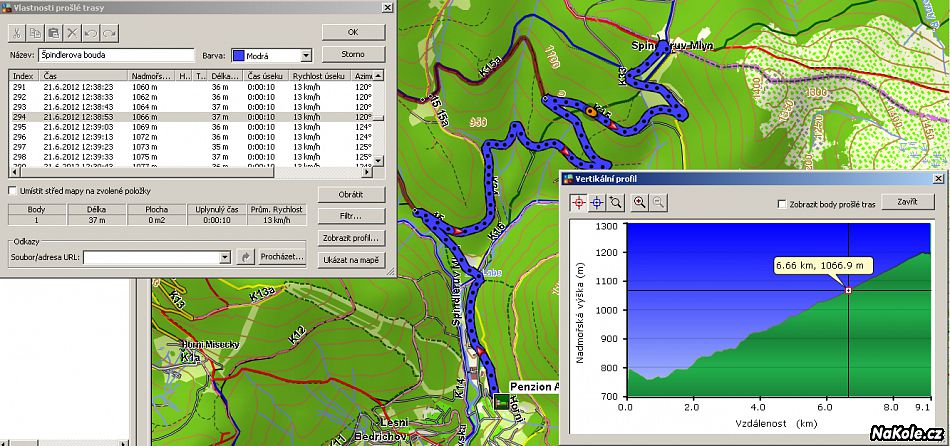Expand the Soubor/adresa URL combo box
This screenshot has width=950, height=446.
(x=225, y=258)
